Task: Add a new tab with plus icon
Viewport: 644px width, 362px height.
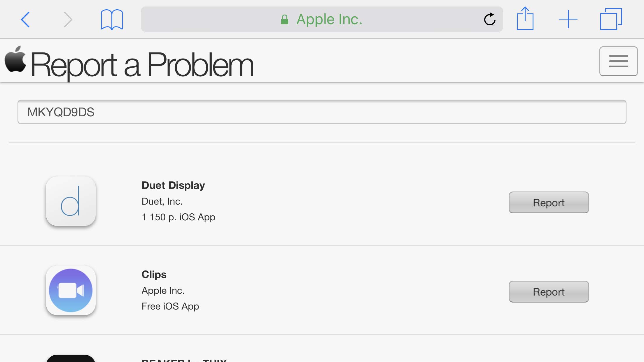Action: point(568,19)
